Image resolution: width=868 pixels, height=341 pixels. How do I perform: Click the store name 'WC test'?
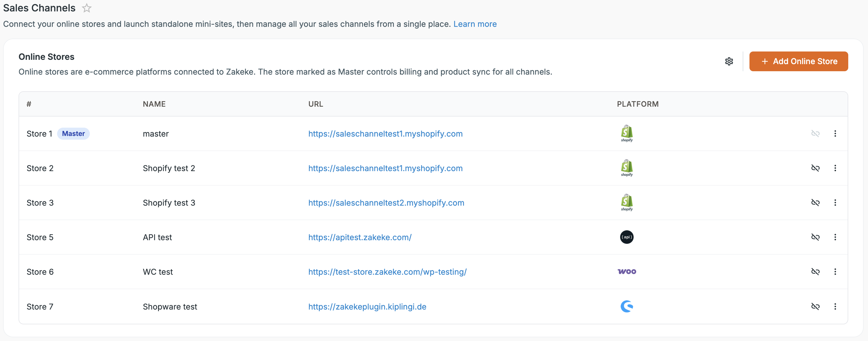(158, 272)
